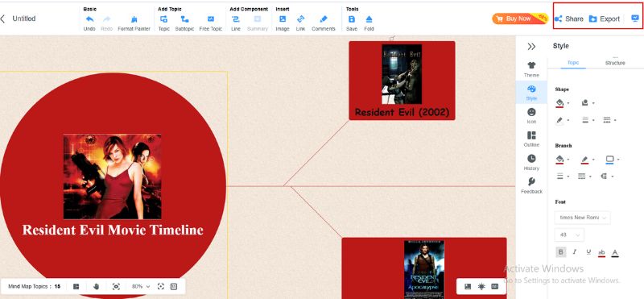Open the Times New Roman font dropdown
The height and width of the screenshot is (299, 644).
coord(582,217)
